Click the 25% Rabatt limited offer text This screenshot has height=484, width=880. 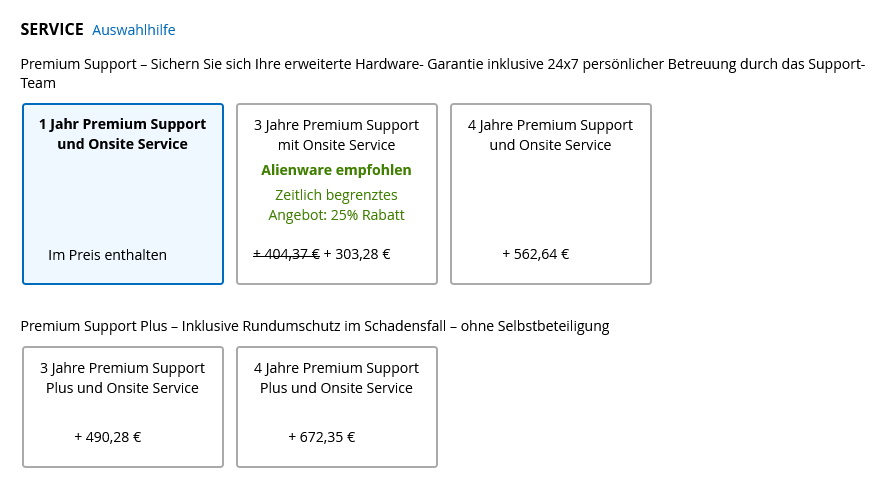point(336,205)
